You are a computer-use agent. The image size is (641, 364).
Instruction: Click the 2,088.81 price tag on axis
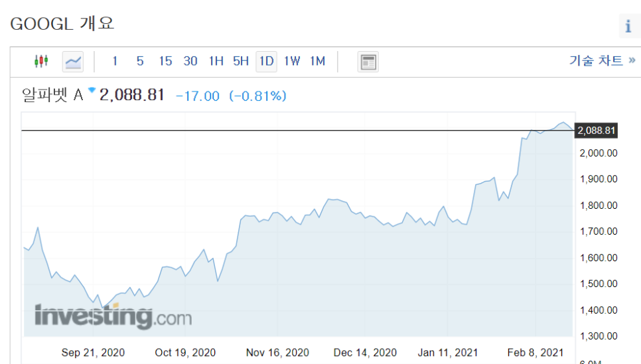596,131
